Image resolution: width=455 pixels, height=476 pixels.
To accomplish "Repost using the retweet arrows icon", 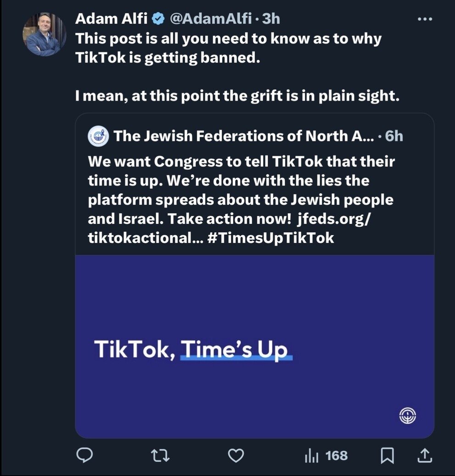I will (159, 455).
